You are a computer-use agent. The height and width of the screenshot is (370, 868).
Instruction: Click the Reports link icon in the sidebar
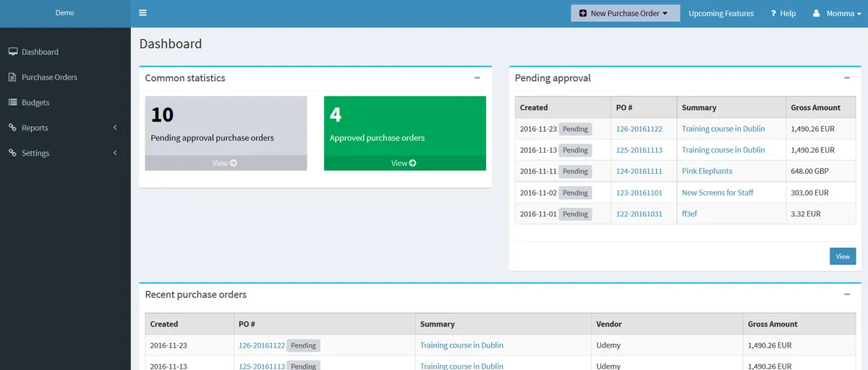click(12, 128)
